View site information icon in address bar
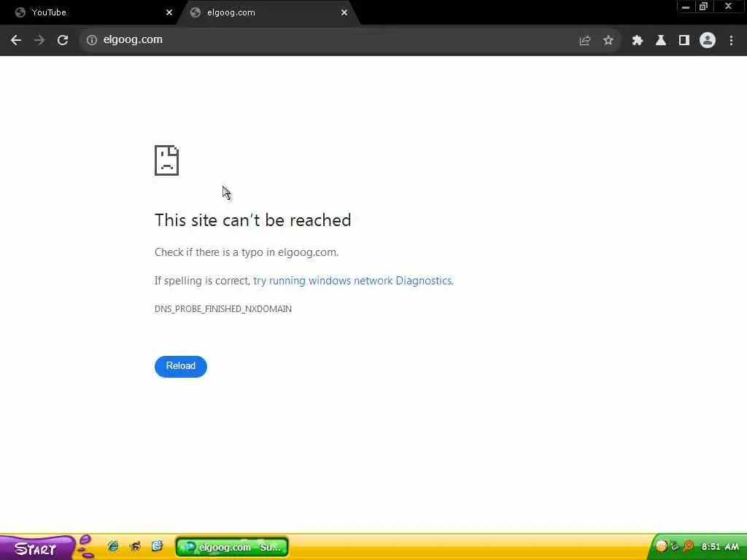747x560 pixels. [x=91, y=40]
